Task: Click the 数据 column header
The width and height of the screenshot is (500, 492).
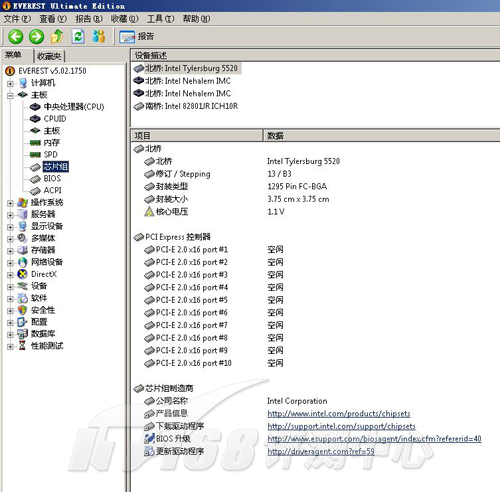Action: pos(382,136)
